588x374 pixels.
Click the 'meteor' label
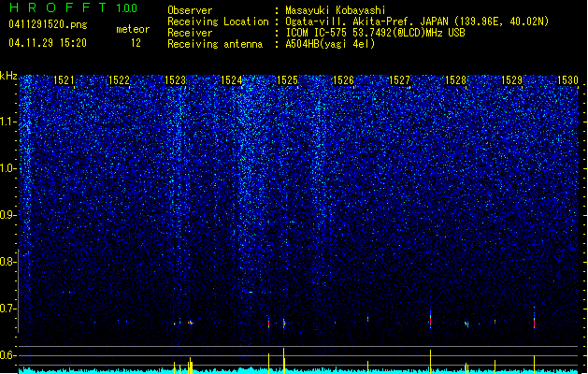coord(133,29)
